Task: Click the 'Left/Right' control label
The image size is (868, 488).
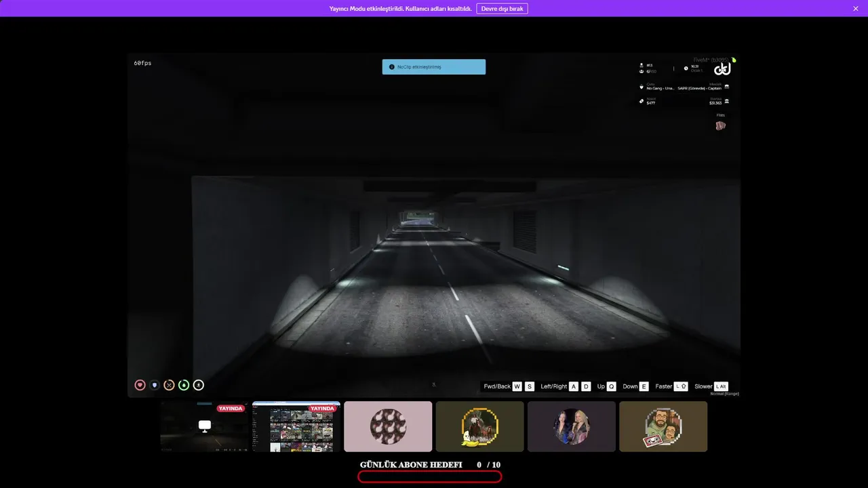Action: 553,386
